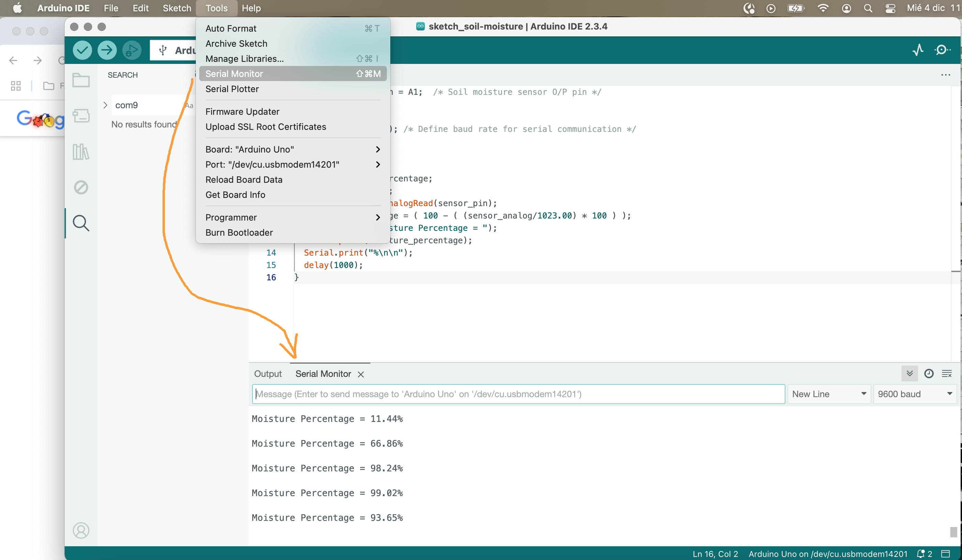Screen dimensions: 962x560
Task: Switch to the Output tab
Action: point(268,374)
